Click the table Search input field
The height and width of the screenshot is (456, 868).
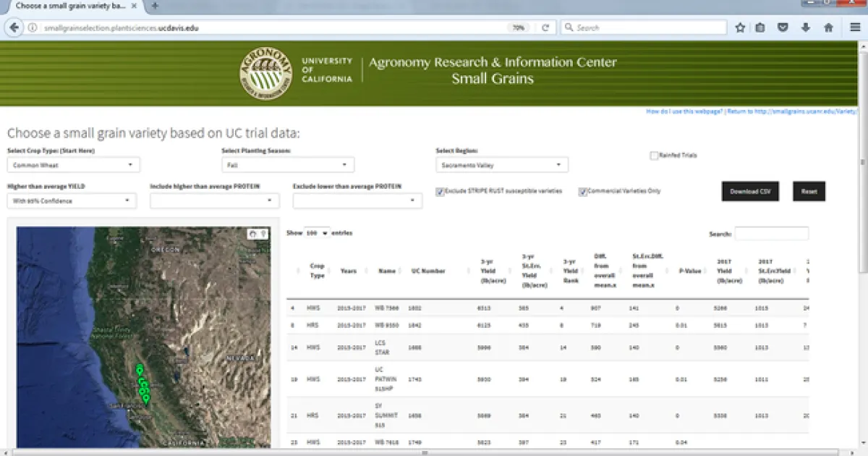771,234
